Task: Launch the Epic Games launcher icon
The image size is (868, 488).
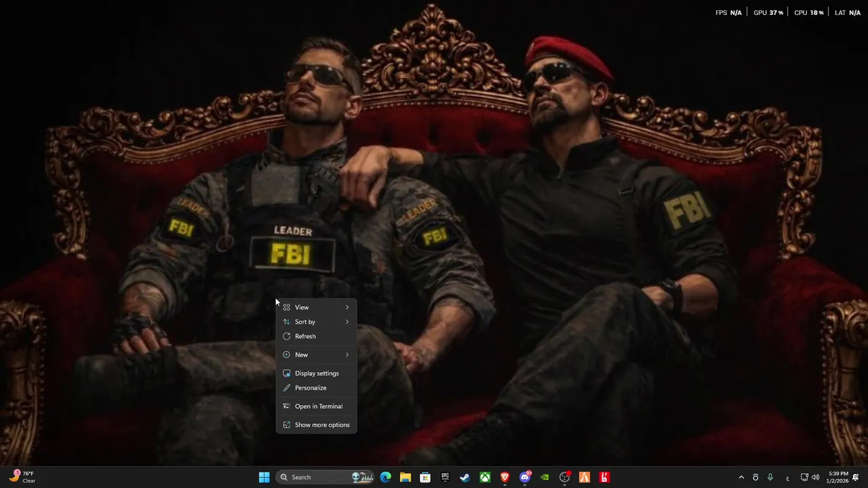Action: [x=446, y=477]
